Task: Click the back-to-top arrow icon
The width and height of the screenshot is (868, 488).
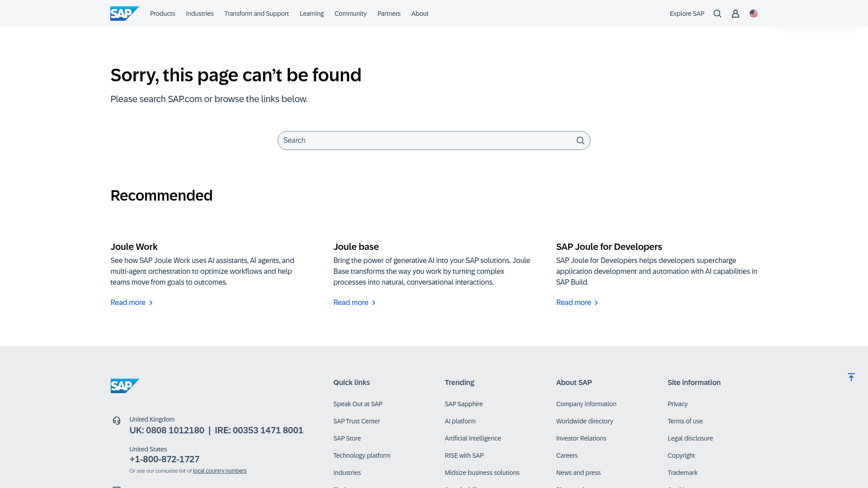Action: coord(851,377)
